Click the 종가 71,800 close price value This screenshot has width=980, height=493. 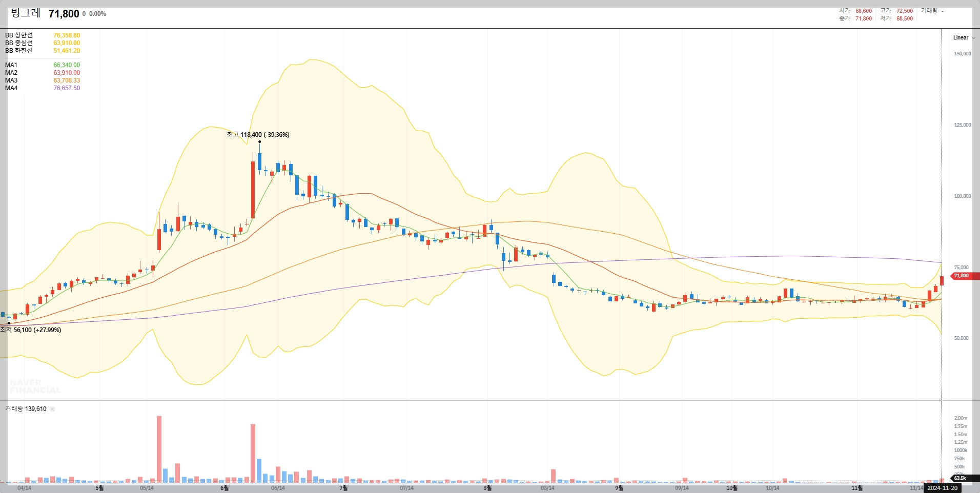[864, 18]
